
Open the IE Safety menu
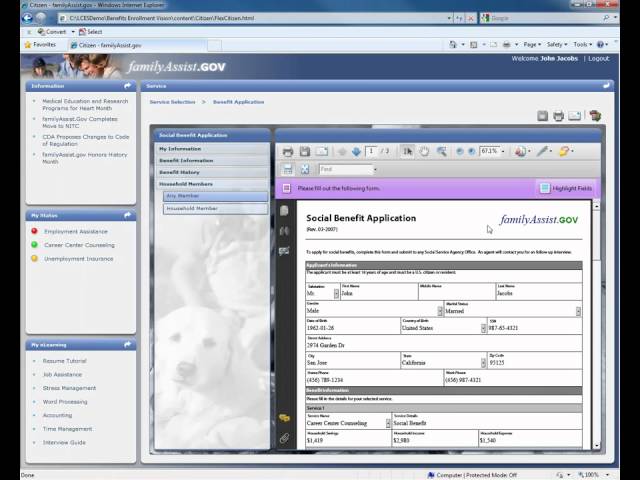pyautogui.click(x=557, y=44)
